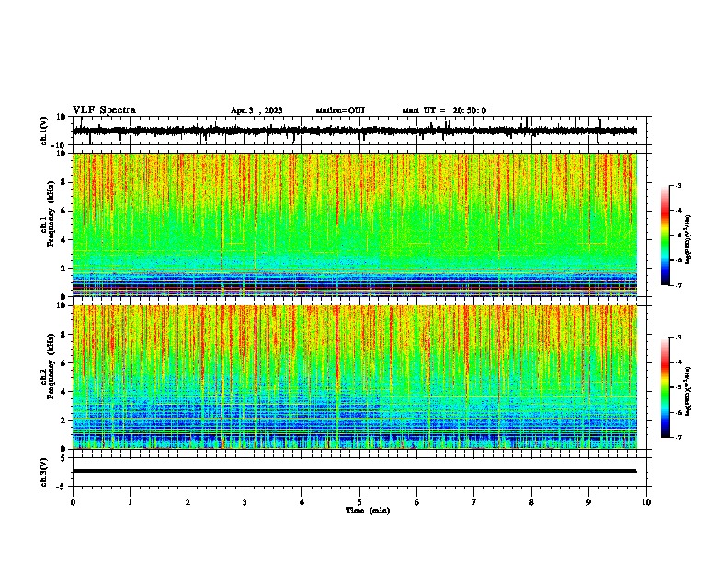This screenshot has height=563, width=728.
Task: Click inside the ch.1 spectrogram panel
Action: point(355,224)
